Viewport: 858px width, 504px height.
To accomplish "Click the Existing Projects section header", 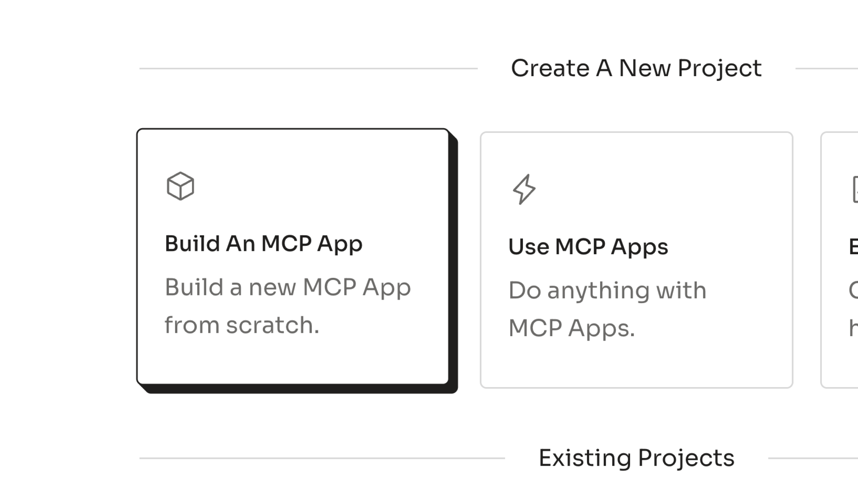I will (x=637, y=459).
